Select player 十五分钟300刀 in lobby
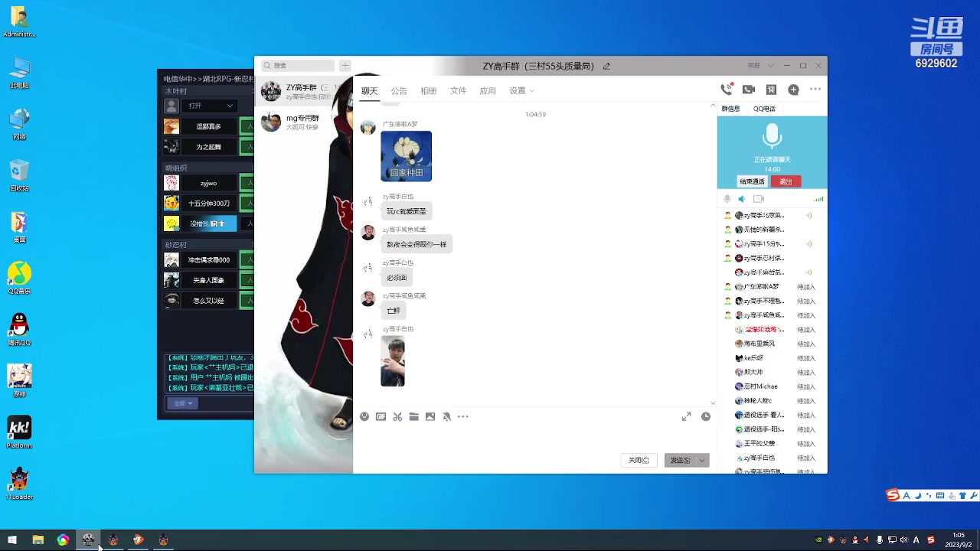The height and width of the screenshot is (551, 980). point(208,204)
